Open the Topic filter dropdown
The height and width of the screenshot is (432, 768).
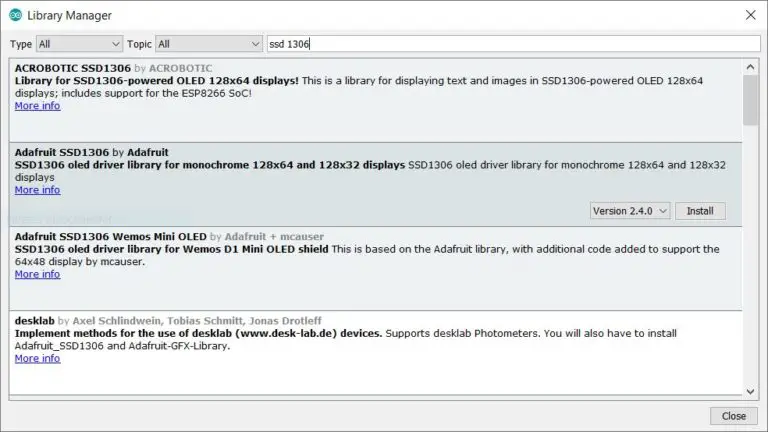tap(209, 44)
